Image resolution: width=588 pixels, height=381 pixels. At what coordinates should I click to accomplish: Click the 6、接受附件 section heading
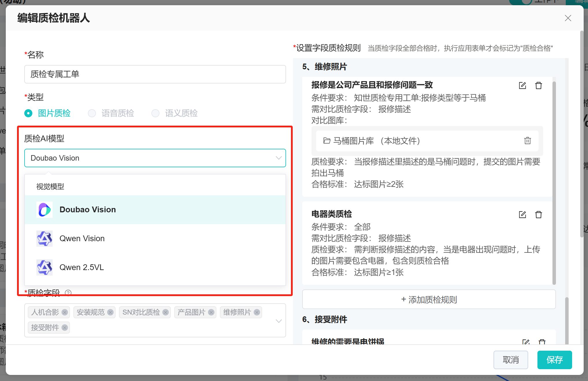324,319
